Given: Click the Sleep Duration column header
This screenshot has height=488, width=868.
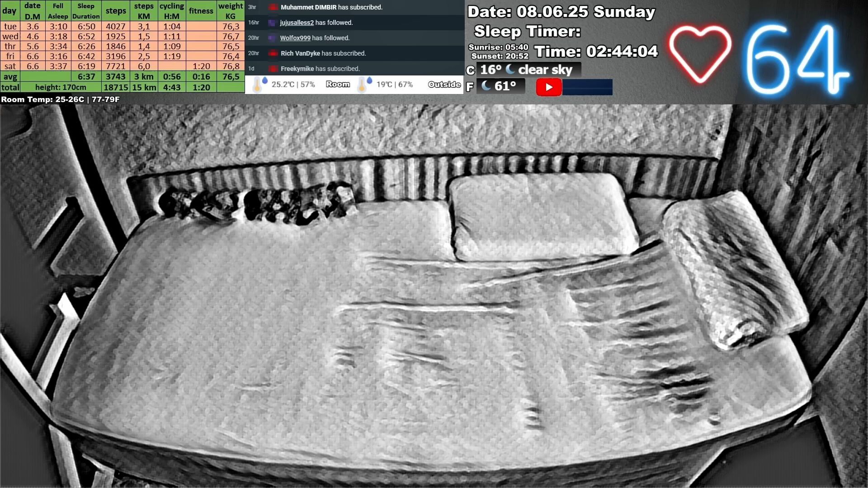Looking at the screenshot, I should [86, 10].
